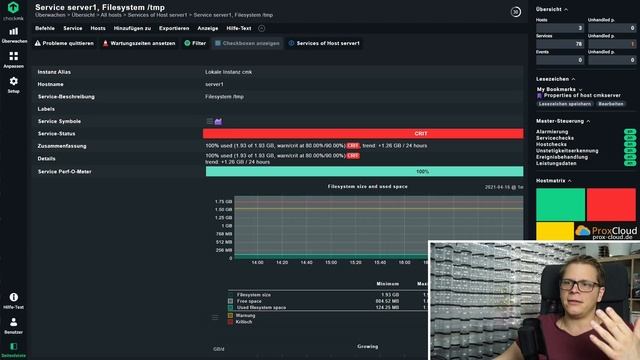
Task: Open the Exportieren menu
Action: [x=174, y=28]
